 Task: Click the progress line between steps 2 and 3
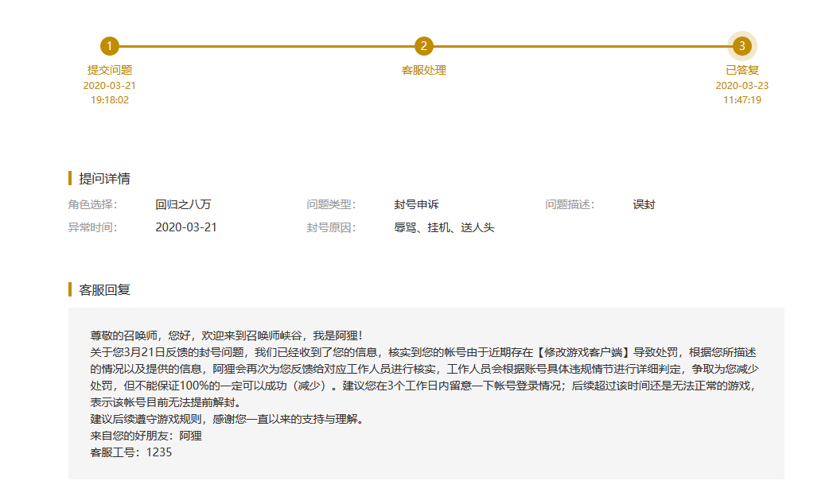pos(582,46)
